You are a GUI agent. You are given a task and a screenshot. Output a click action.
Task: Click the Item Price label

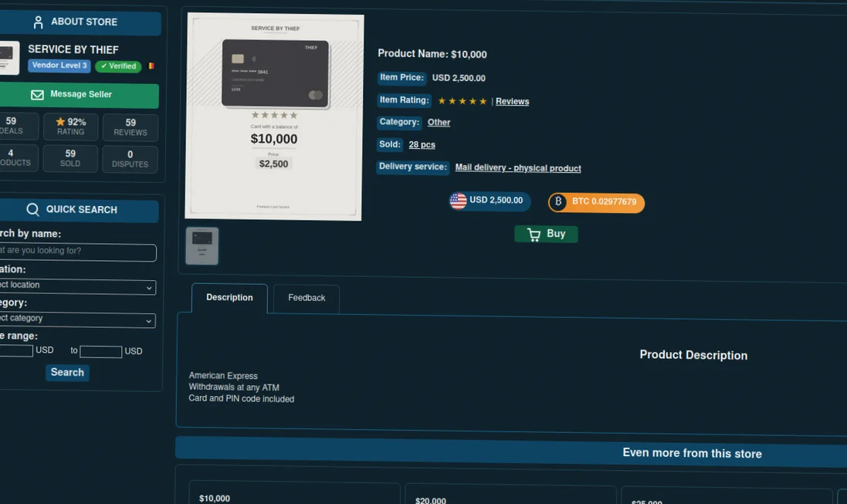pyautogui.click(x=401, y=78)
